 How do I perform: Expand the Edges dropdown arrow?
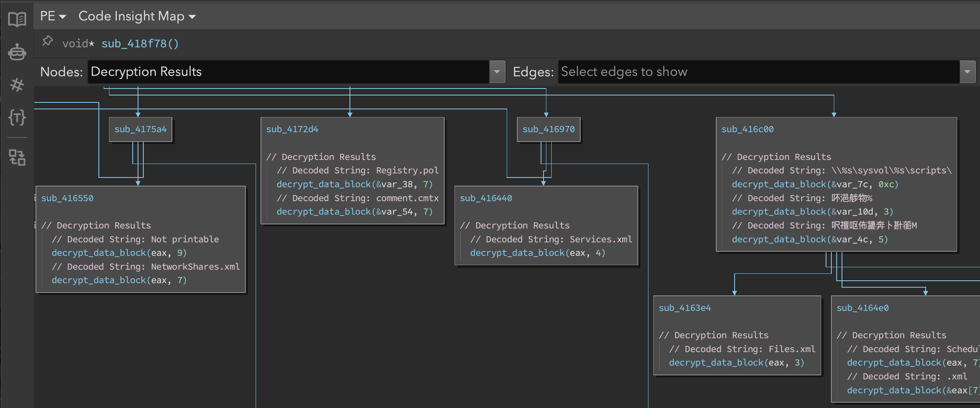(x=967, y=72)
